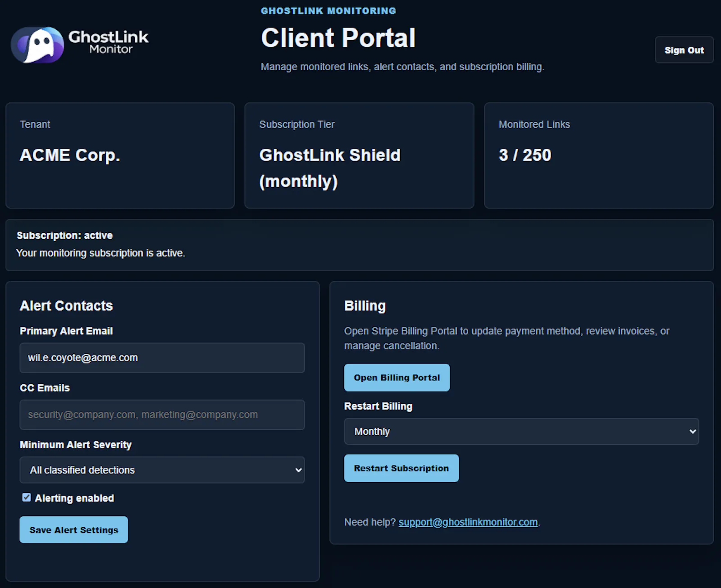This screenshot has width=721, height=588.
Task: Click the 'Open Stripe Billing Portal' description text
Action: [x=507, y=338]
